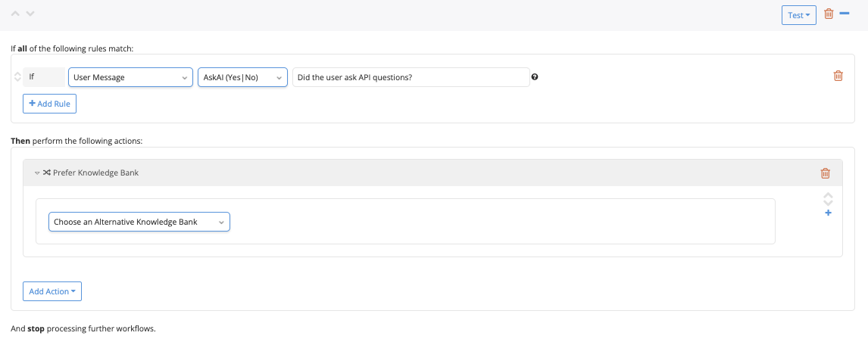Click the rule reorder handle beside If
The height and width of the screenshot is (342, 868).
pos(17,77)
